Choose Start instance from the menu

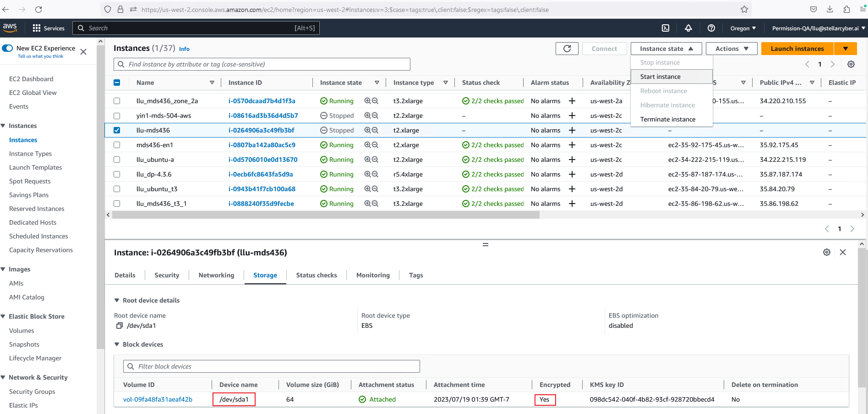(660, 77)
